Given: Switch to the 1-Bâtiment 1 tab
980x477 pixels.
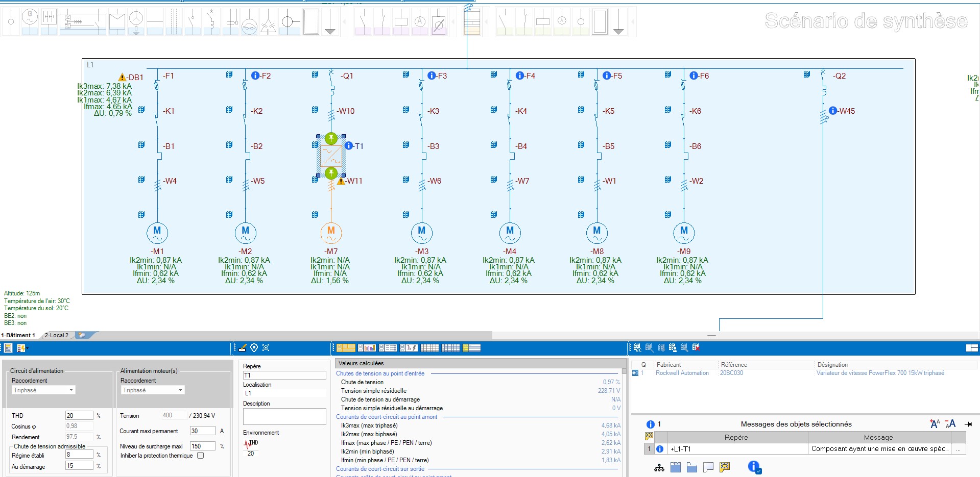Looking at the screenshot, I should pos(18,335).
